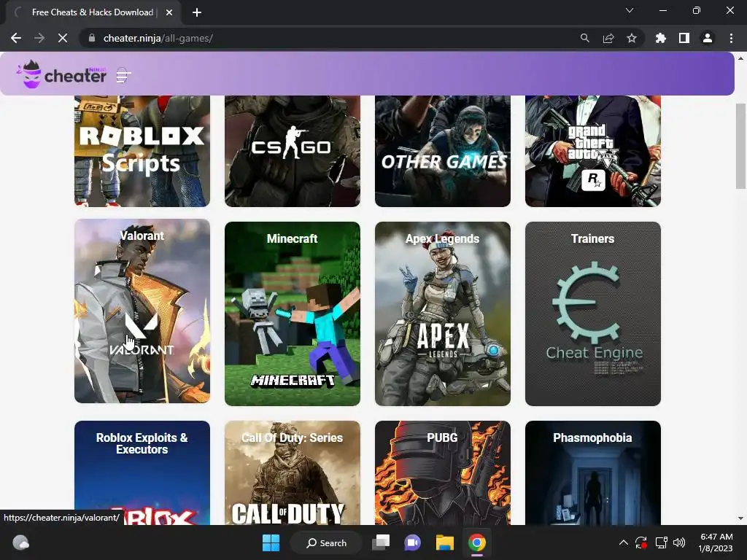Toggle the browser side panel
This screenshot has height=560, width=747.
(x=684, y=38)
